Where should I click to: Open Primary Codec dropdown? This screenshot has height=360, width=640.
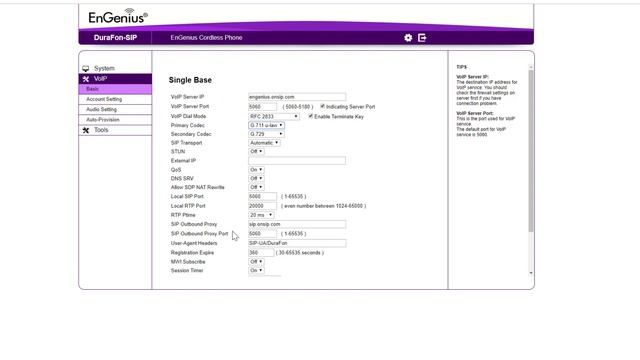coord(266,125)
